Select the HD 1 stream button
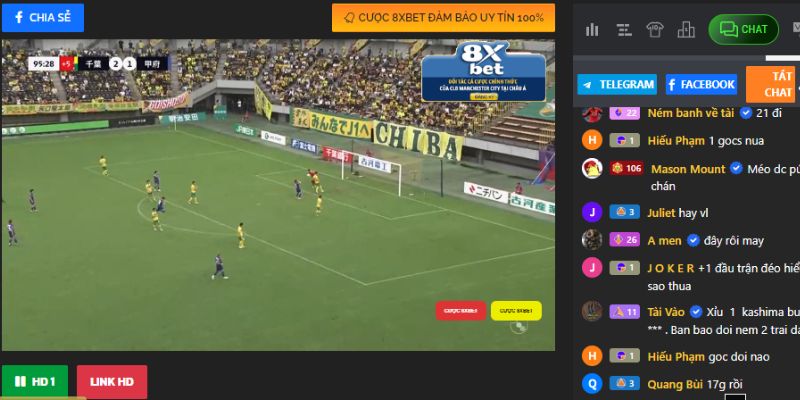The image size is (800, 400). 35,382
